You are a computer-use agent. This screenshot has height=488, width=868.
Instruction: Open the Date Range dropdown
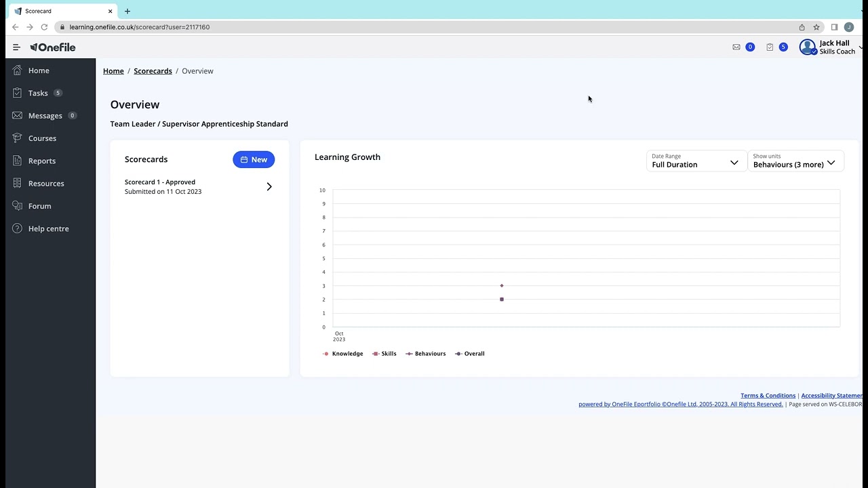pyautogui.click(x=695, y=161)
